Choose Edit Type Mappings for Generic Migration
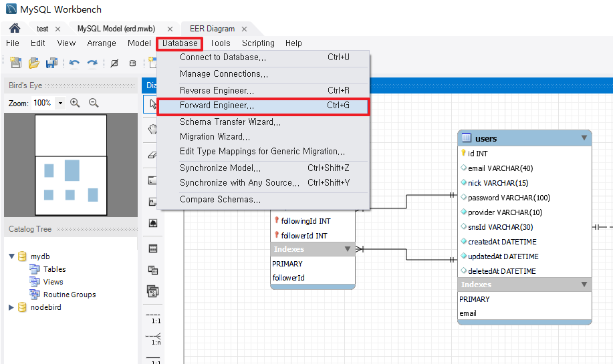Screen dimensions: 613x364 (x=263, y=152)
